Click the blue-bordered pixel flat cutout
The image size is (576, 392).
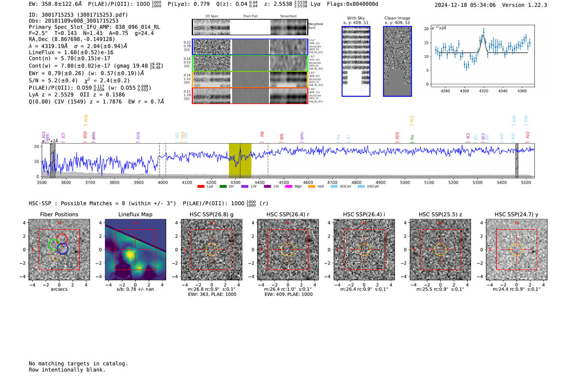[250, 47]
